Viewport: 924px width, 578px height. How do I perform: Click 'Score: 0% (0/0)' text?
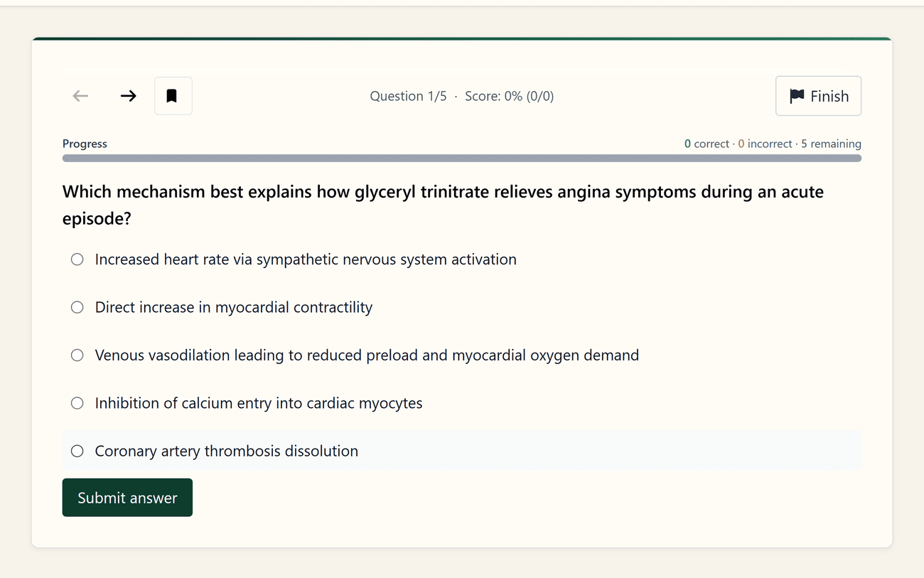(x=509, y=96)
